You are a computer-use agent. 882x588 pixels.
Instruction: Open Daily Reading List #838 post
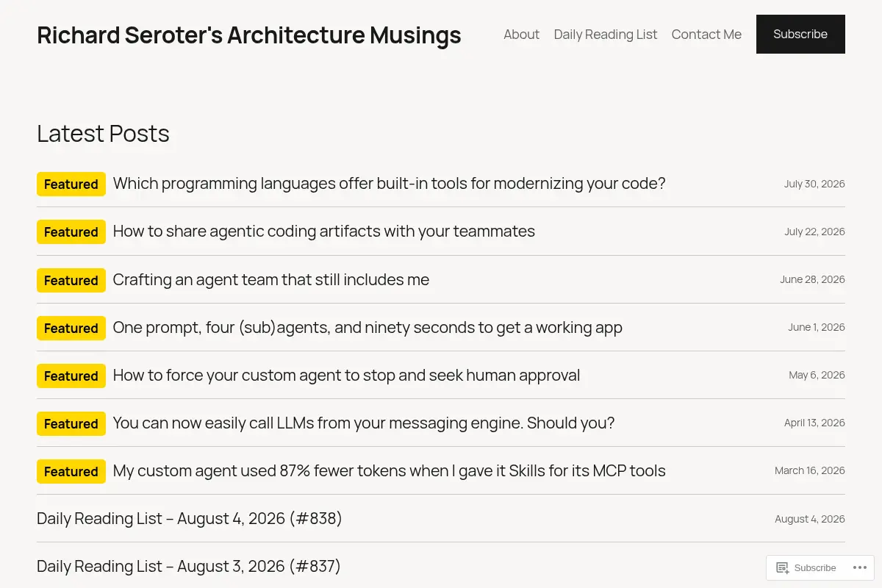coord(190,518)
